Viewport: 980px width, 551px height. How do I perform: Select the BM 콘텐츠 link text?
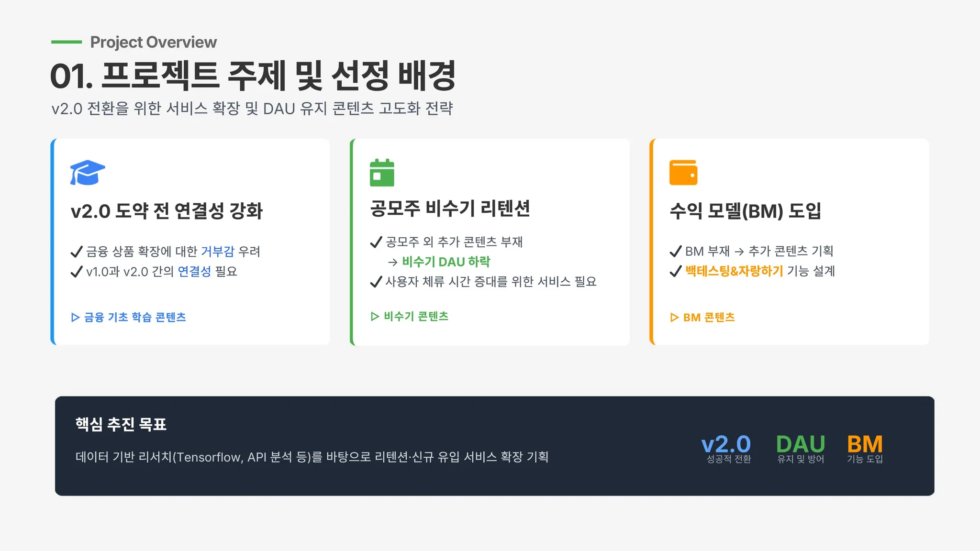coord(709,318)
